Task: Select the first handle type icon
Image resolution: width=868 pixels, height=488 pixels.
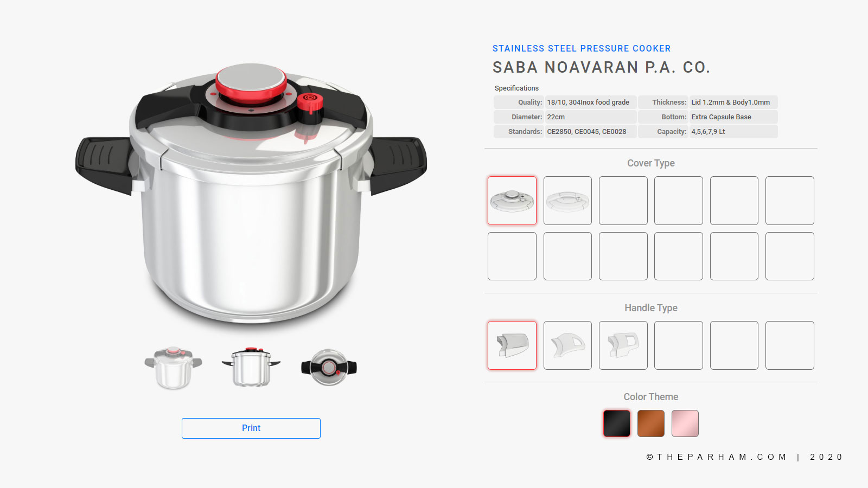Action: point(512,345)
